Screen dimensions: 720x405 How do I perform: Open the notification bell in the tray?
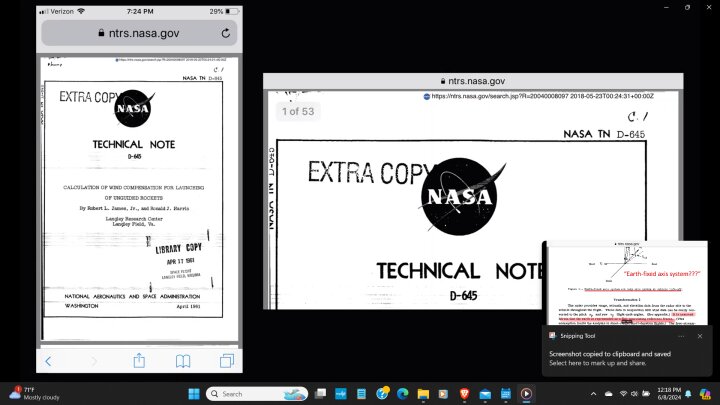click(688, 394)
